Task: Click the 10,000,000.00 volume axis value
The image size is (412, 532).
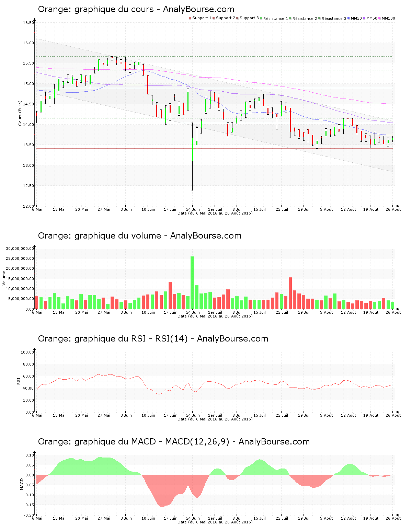Action: (20, 289)
